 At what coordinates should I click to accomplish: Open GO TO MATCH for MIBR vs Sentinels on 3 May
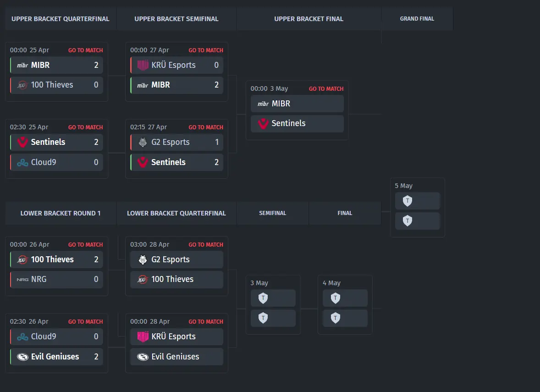[x=326, y=89]
